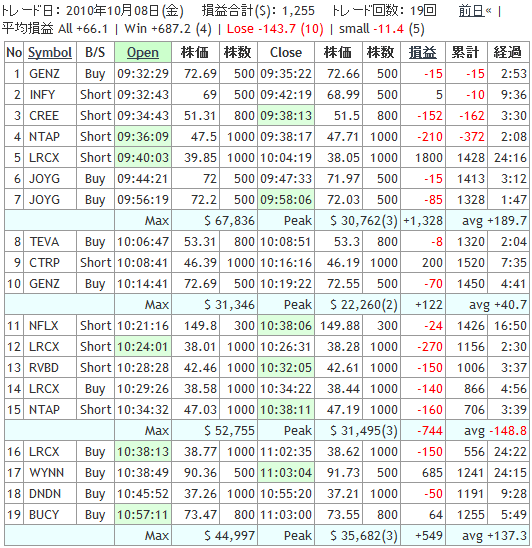Click the $ 31,495(3) Peak value

pyautogui.click(x=364, y=430)
